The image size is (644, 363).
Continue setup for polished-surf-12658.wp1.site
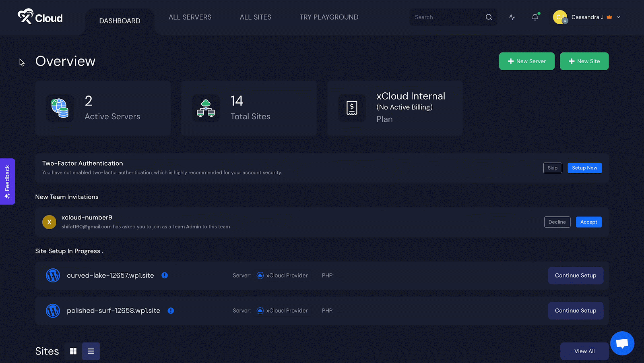coord(575,311)
